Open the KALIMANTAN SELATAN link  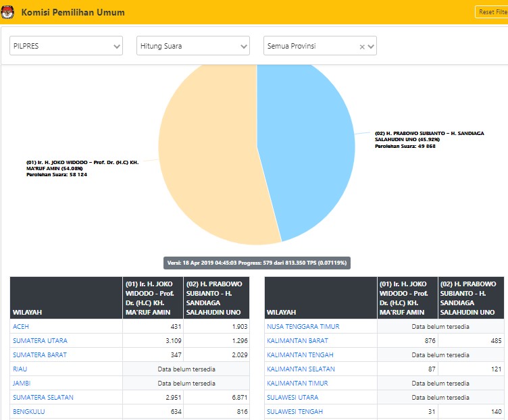point(301,369)
